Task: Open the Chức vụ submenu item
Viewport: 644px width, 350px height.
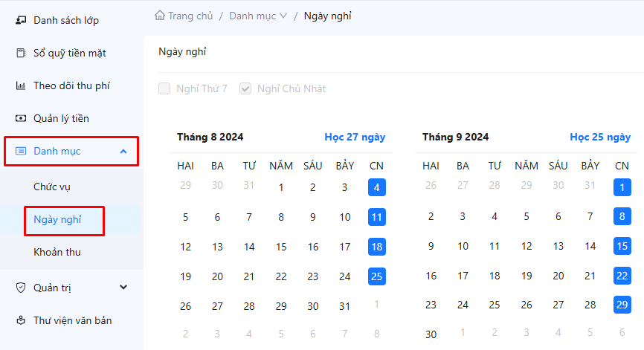Action: click(x=51, y=187)
